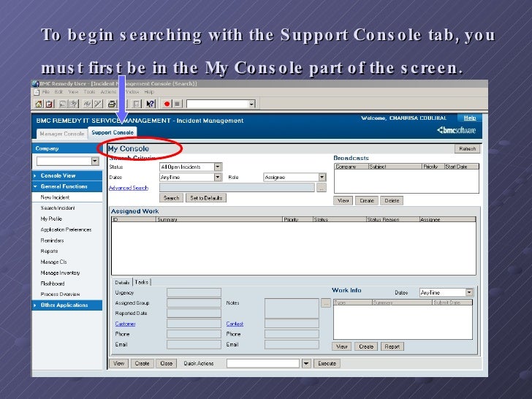The width and height of the screenshot is (532, 399).
Task: Open My Profile in sidebar
Action: (51, 218)
